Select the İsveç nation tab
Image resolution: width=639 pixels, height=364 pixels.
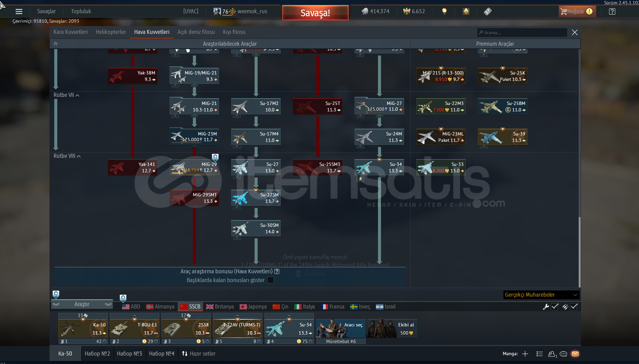pyautogui.click(x=360, y=306)
